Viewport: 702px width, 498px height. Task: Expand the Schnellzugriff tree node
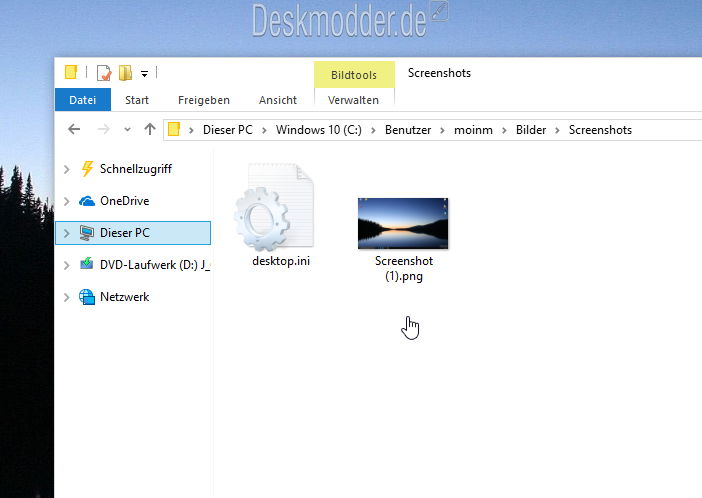[x=67, y=169]
